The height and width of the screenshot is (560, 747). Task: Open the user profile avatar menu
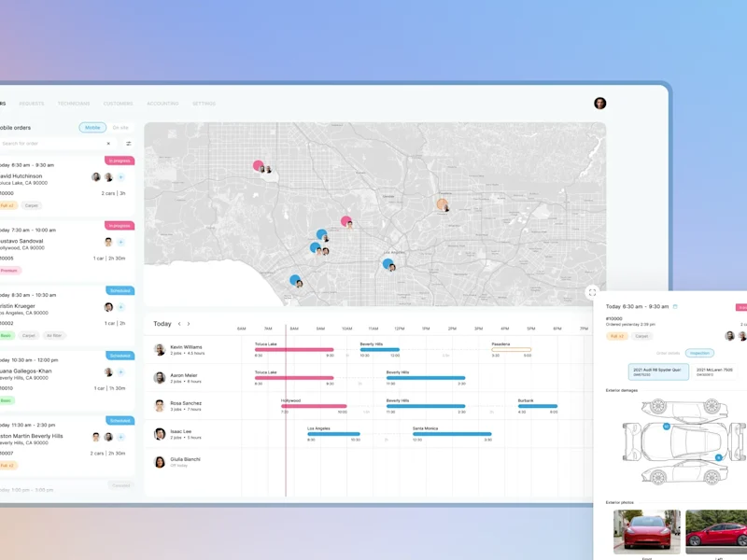(599, 104)
